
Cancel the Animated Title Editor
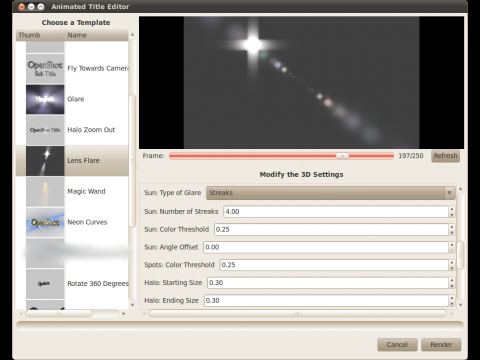pyautogui.click(x=397, y=345)
